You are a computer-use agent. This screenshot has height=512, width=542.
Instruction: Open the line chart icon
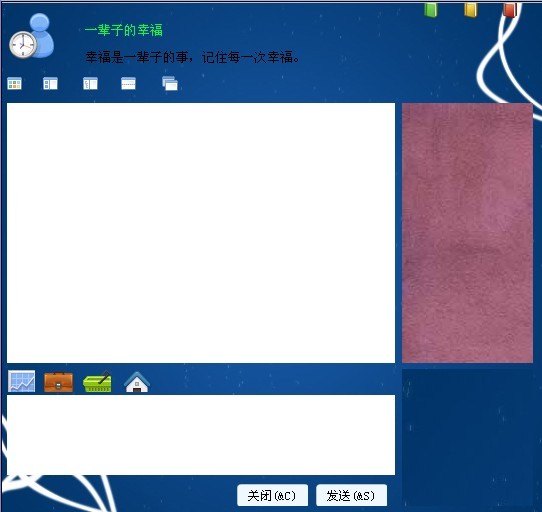21,381
